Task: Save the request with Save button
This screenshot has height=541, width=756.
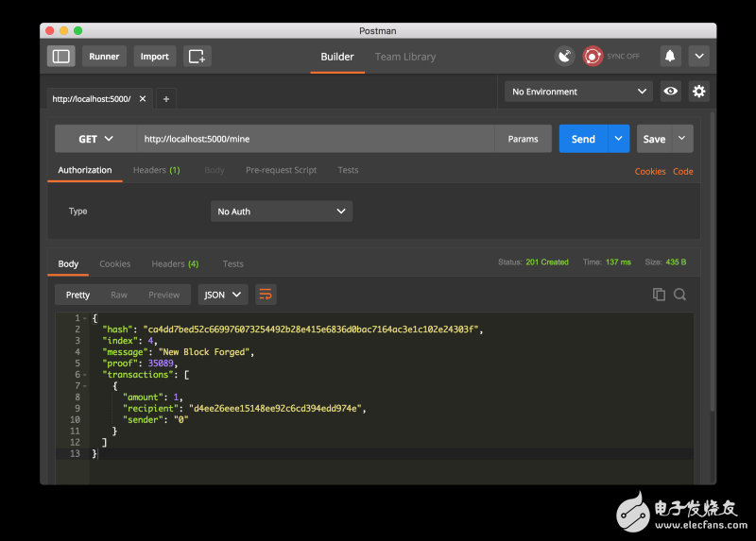Action: [x=654, y=139]
